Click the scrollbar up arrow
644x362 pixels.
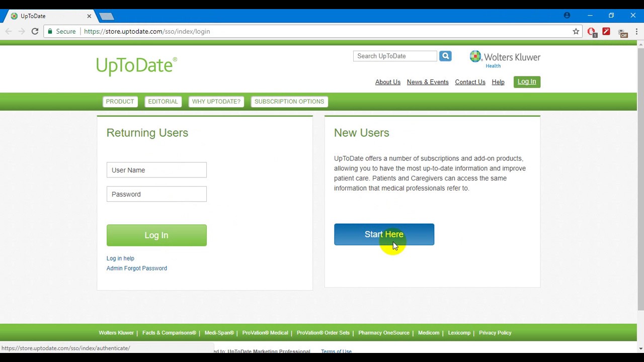coord(640,44)
